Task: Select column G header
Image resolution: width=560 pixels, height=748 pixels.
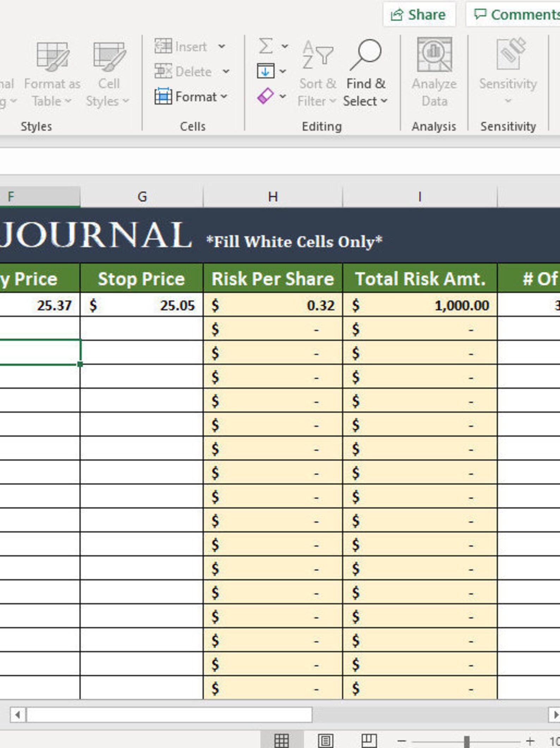Action: click(142, 197)
